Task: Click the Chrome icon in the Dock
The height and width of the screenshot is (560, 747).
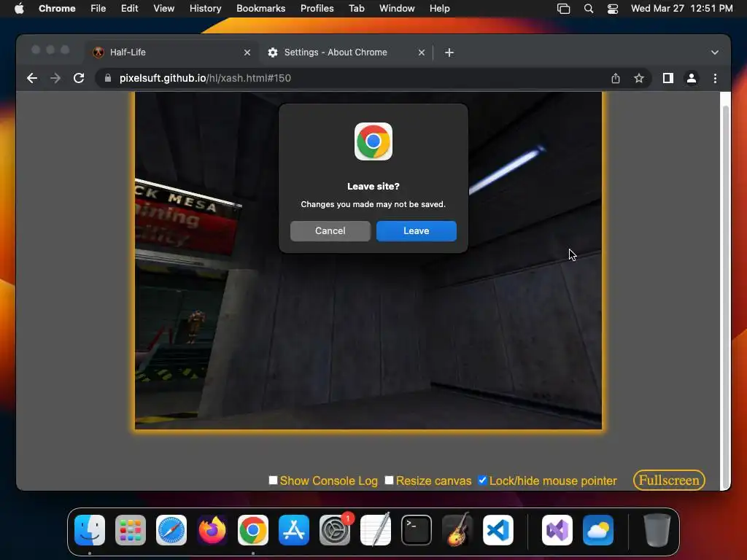Action: pyautogui.click(x=253, y=529)
